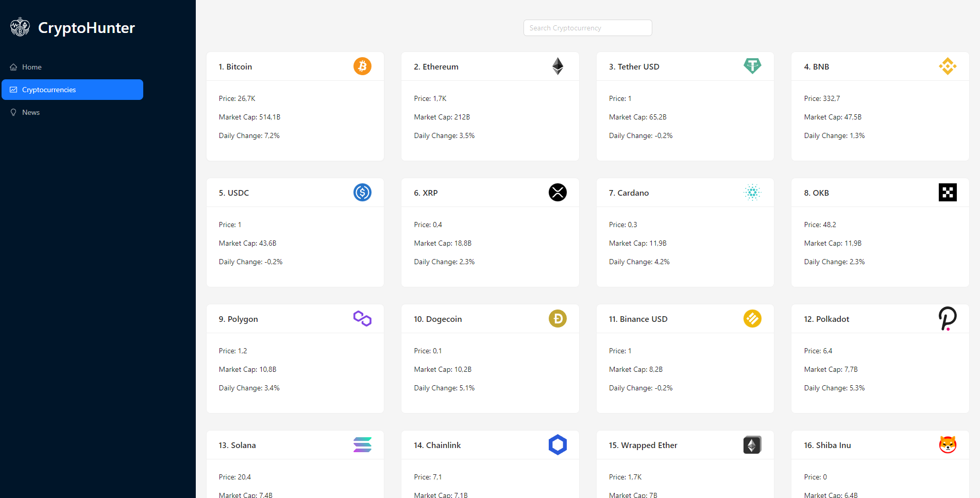
Task: Click the News lightbulb icon in sidebar
Action: [13, 112]
